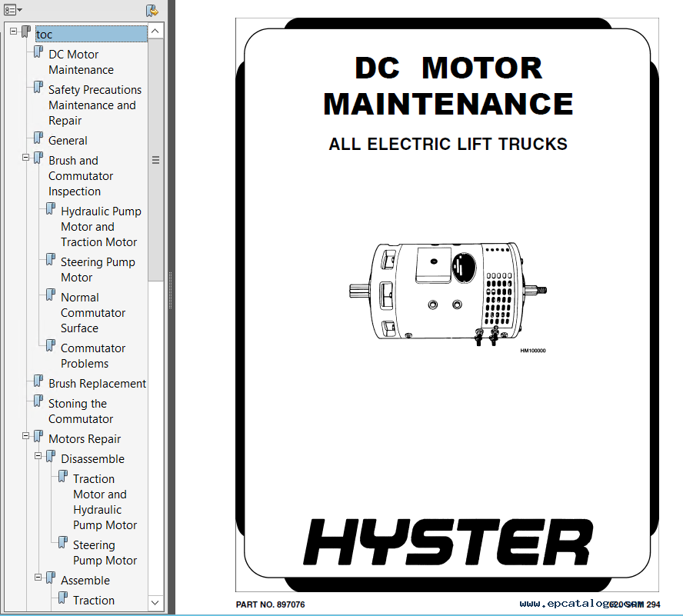
Task: Click the Motors Repair bookmark icon
Action: [x=38, y=437]
